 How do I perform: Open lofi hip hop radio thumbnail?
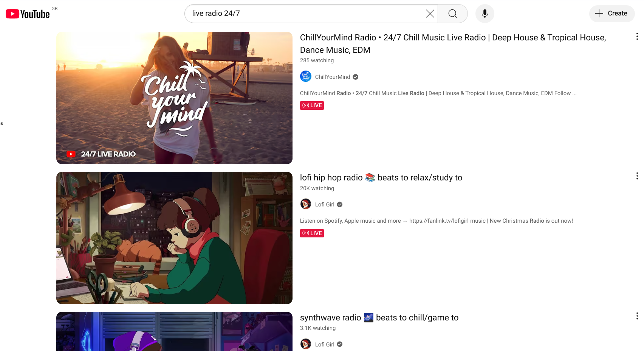[174, 238]
